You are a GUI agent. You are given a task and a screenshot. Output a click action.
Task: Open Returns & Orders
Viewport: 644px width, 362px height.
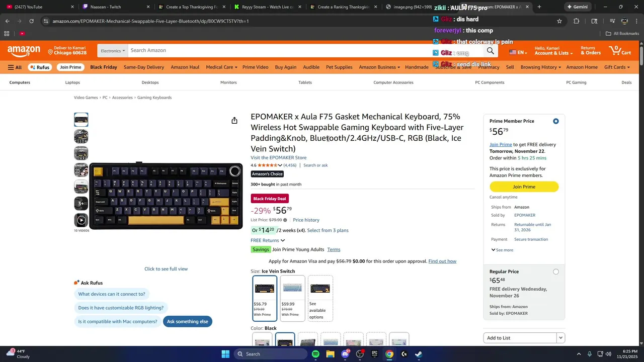(x=591, y=51)
